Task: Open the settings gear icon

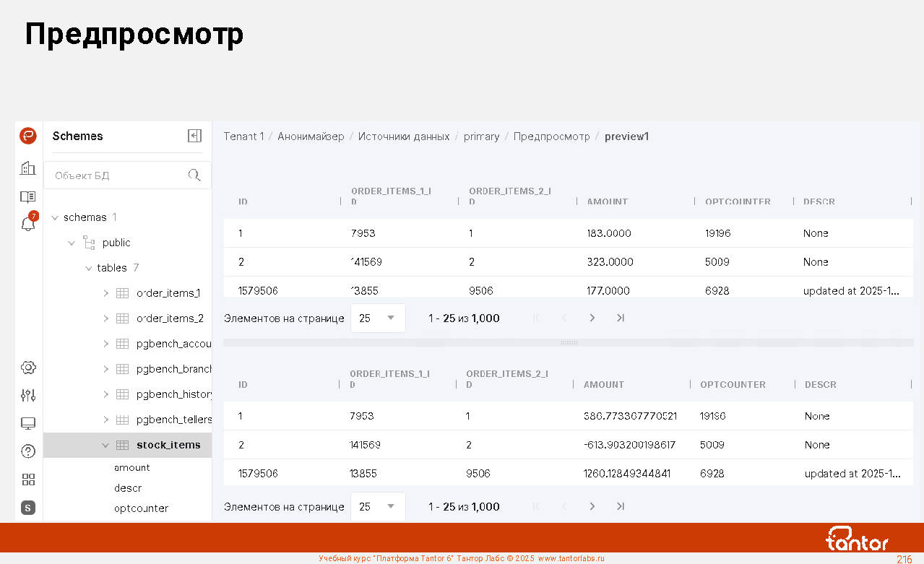Action: (28, 368)
